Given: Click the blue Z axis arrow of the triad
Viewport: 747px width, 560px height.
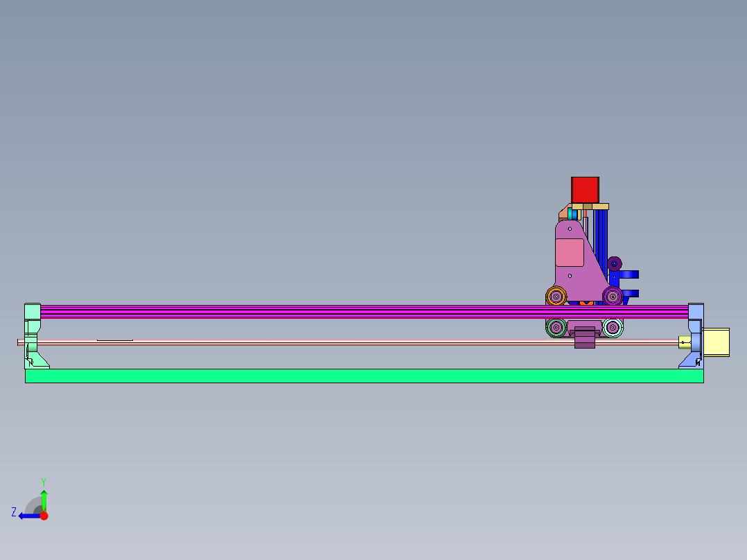Looking at the screenshot, I should tap(28, 516).
